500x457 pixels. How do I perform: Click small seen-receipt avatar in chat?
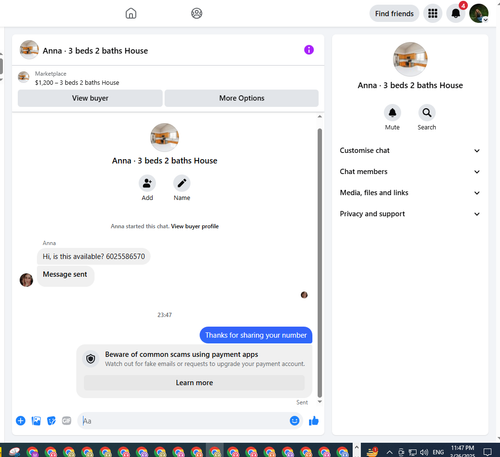[304, 295]
